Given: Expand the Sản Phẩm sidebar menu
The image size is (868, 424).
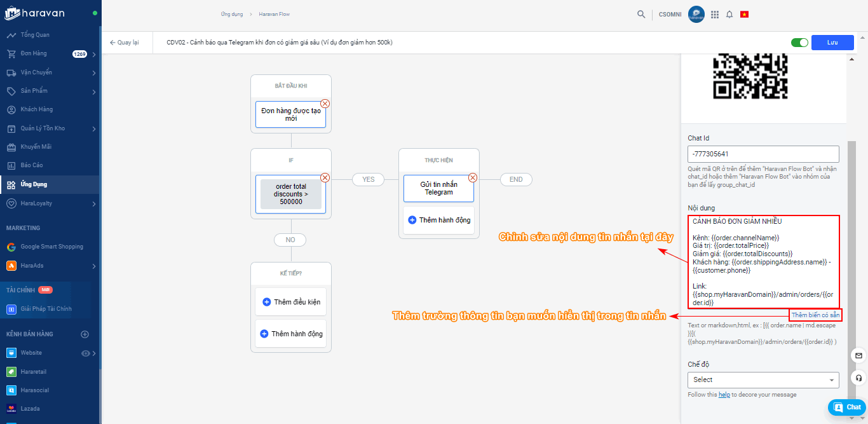Looking at the screenshot, I should [93, 92].
